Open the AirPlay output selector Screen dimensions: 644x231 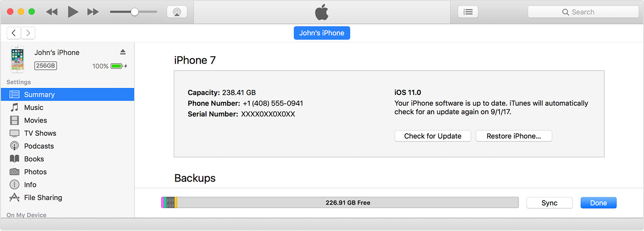click(177, 12)
